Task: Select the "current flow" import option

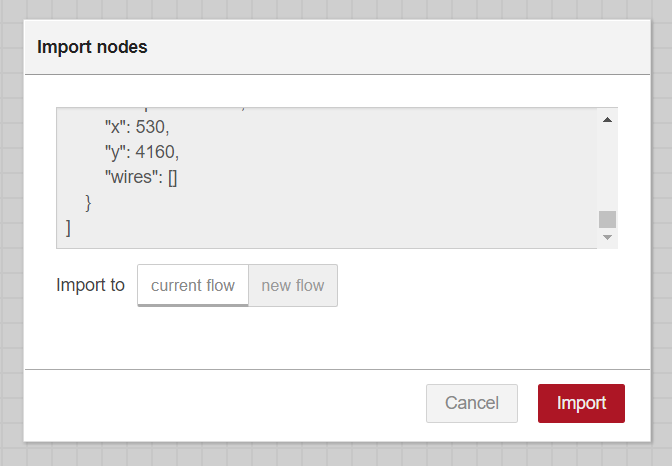Action: (193, 285)
